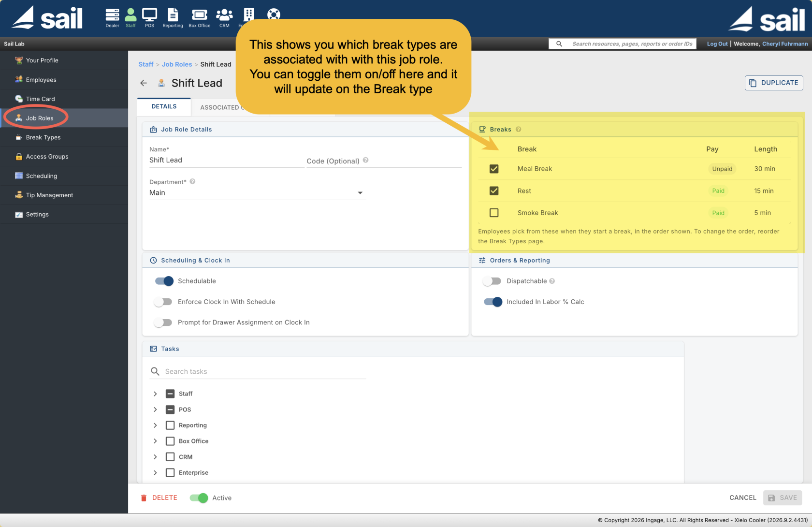Open the Reporting module icon

click(173, 18)
